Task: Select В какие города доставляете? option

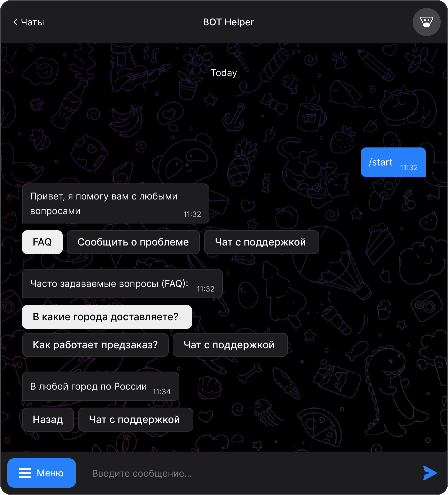Action: click(x=107, y=317)
